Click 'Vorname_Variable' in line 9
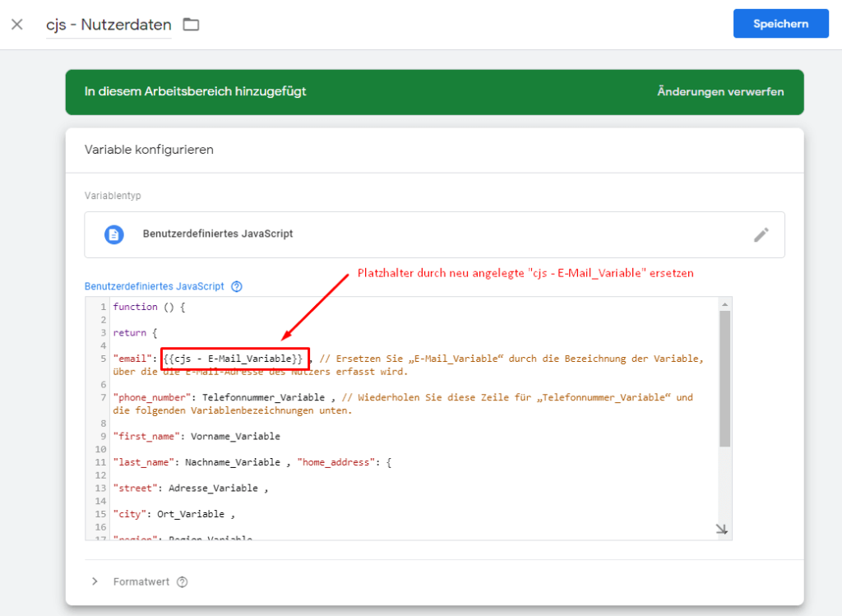The image size is (842, 616). click(x=236, y=436)
